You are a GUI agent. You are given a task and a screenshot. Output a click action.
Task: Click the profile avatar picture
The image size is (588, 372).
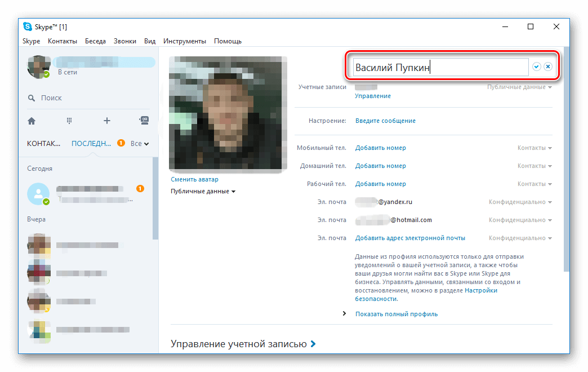tap(228, 113)
